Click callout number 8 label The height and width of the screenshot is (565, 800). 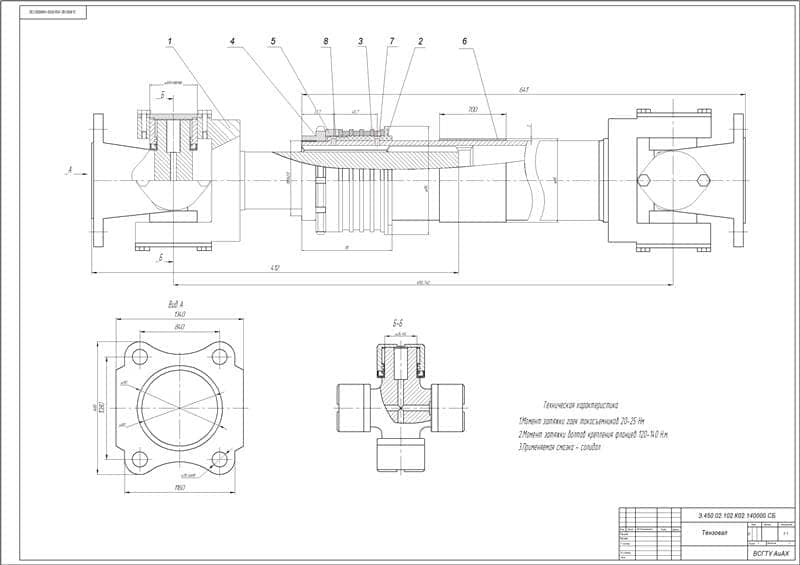(326, 41)
